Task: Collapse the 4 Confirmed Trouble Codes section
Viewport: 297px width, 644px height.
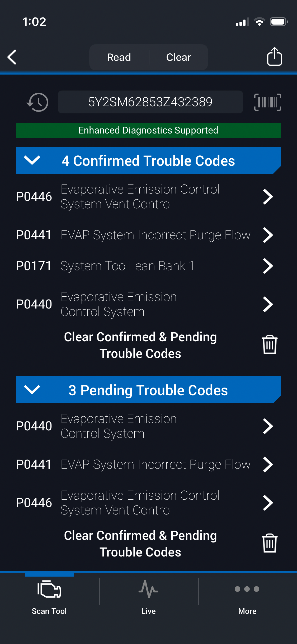Action: pyautogui.click(x=32, y=160)
